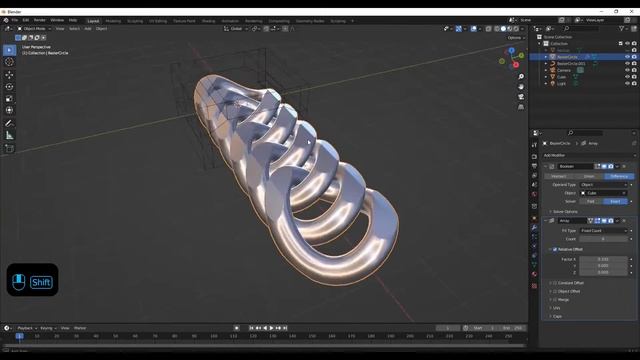Activate the Scale tool
640x360 pixels.
(9, 98)
